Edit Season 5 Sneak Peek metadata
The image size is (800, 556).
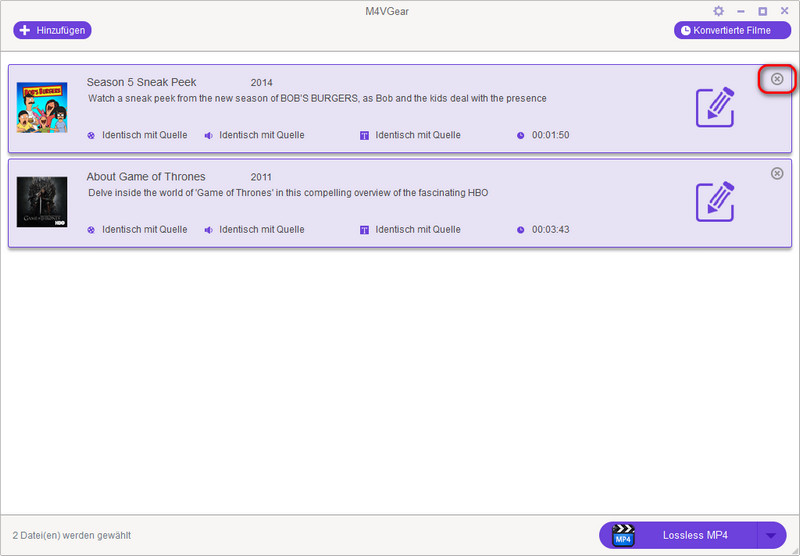(715, 107)
